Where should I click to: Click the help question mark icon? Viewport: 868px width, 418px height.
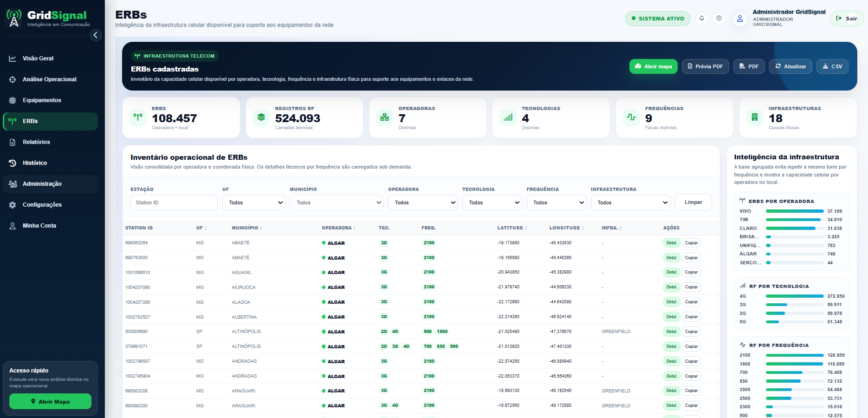pos(719,19)
